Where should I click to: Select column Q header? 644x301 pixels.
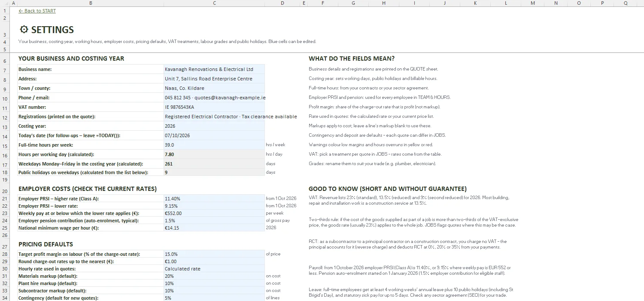click(626, 3)
